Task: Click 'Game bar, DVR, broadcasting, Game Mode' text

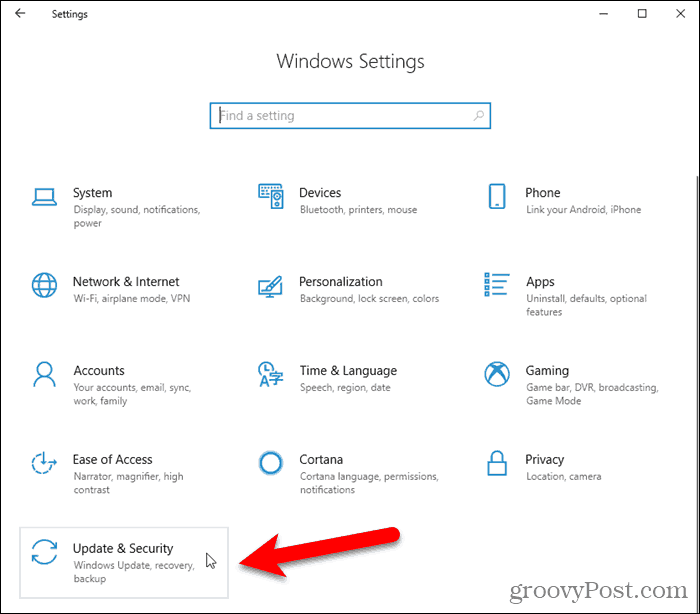Action: pos(592,394)
